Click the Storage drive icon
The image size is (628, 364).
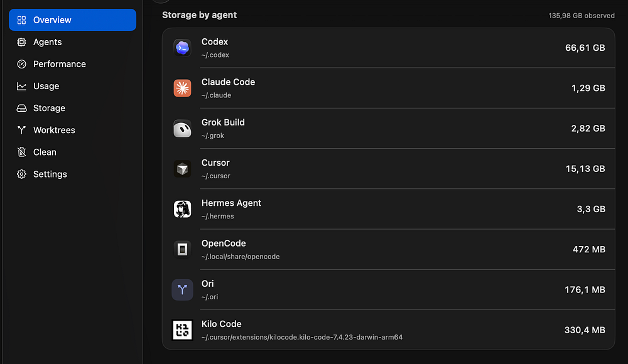click(21, 108)
